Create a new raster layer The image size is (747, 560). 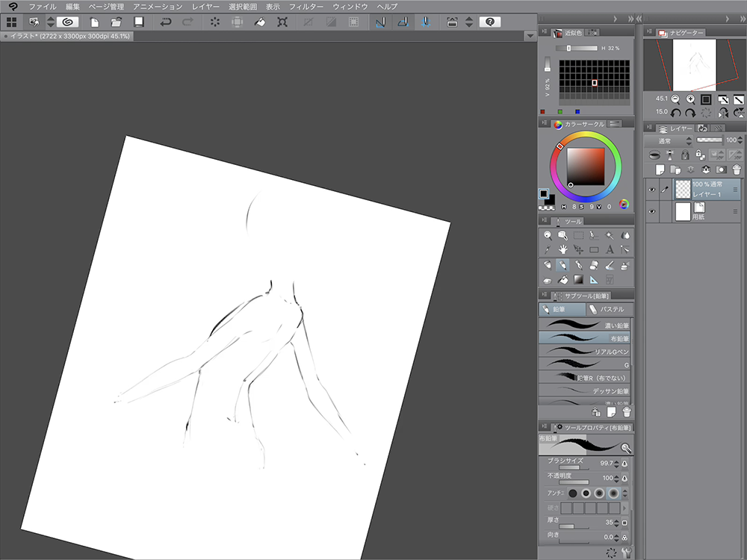point(660,169)
